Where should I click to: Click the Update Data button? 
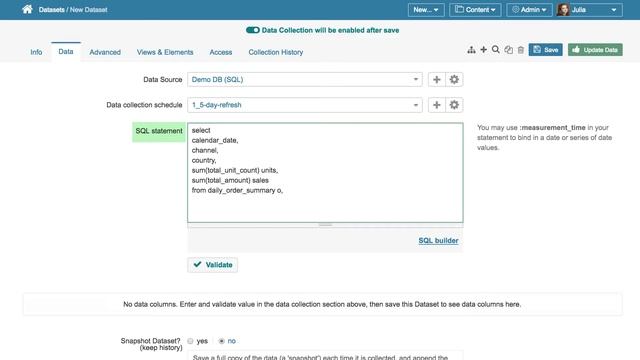[x=595, y=50]
